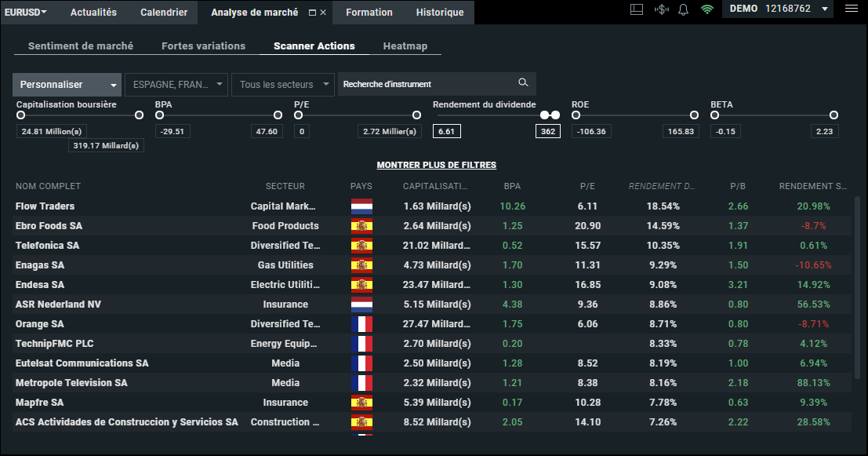
Task: Open the Tous les secteurs dropdown
Action: pos(283,85)
